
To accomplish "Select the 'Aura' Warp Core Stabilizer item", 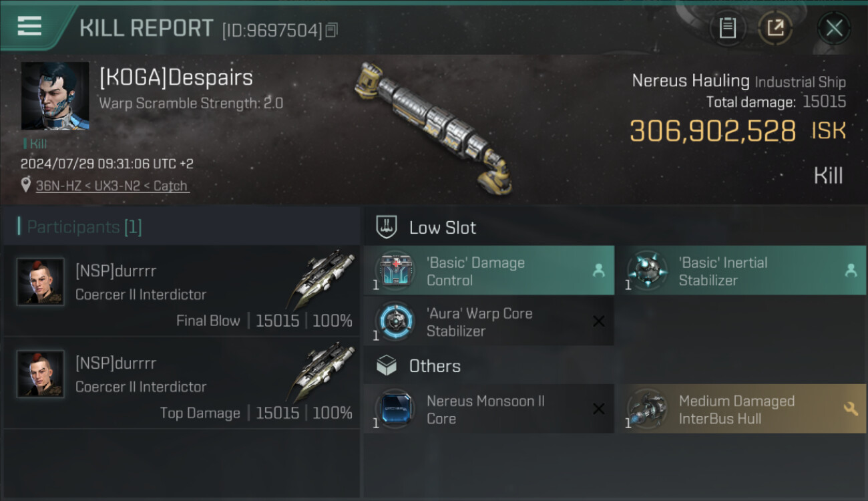I will pyautogui.click(x=489, y=321).
